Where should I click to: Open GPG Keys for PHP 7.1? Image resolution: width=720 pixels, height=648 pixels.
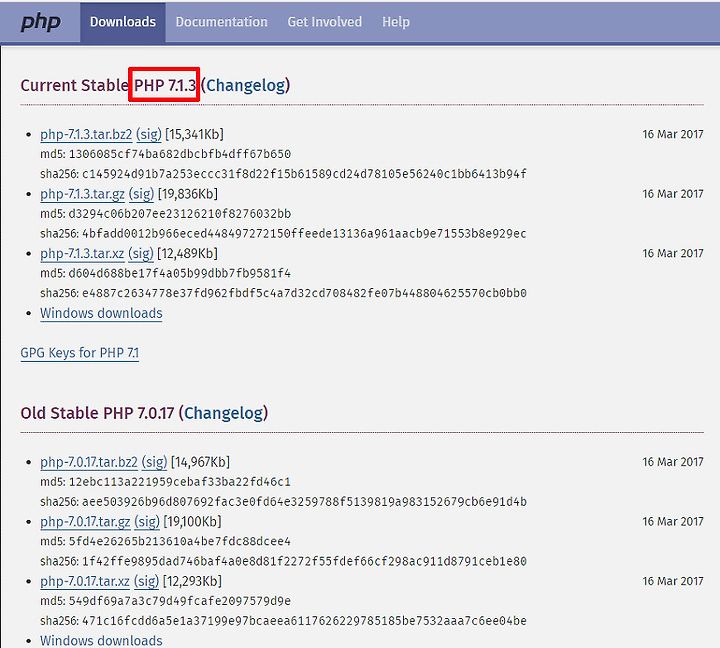click(79, 353)
